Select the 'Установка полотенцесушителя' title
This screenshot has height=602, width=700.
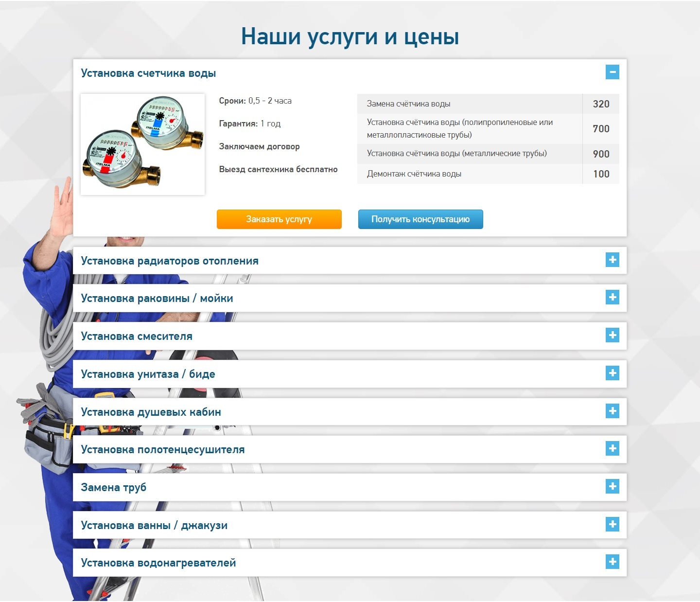point(163,450)
